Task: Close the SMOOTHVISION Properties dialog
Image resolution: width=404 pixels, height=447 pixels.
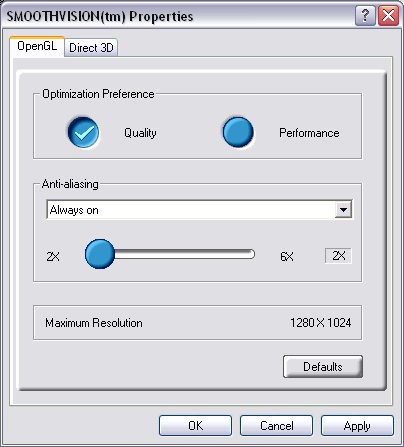Action: point(388,15)
